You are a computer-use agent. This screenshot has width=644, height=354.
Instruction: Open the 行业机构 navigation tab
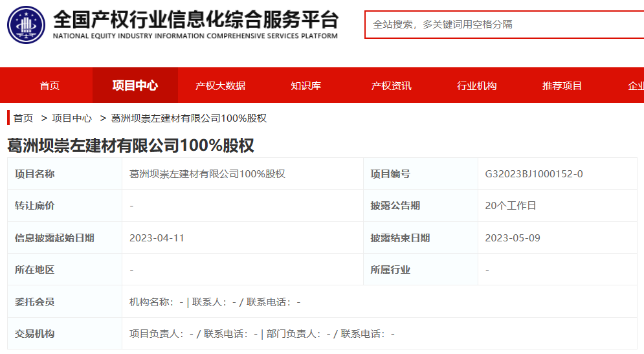pos(477,85)
